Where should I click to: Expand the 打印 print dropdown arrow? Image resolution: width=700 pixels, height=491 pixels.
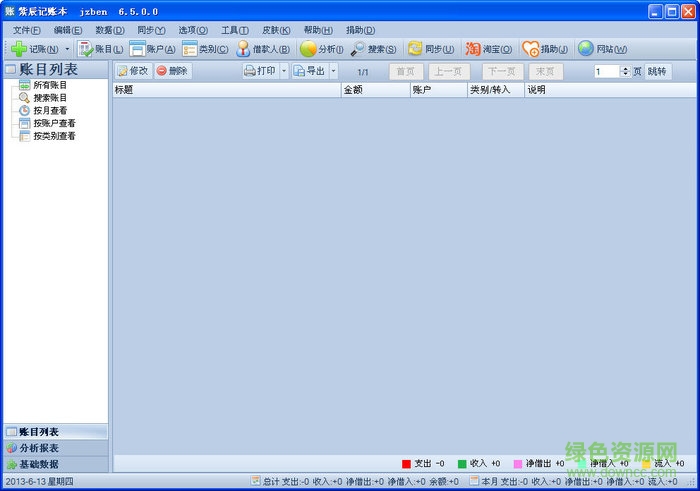coord(283,71)
